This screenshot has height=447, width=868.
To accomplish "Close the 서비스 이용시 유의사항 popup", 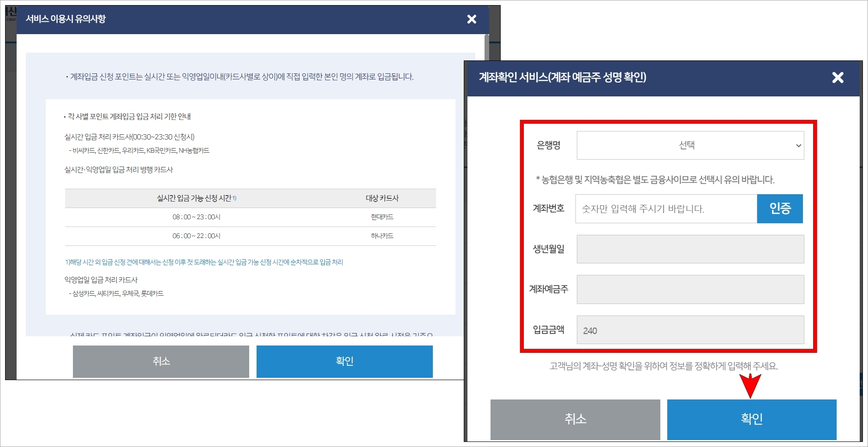I will 472,19.
